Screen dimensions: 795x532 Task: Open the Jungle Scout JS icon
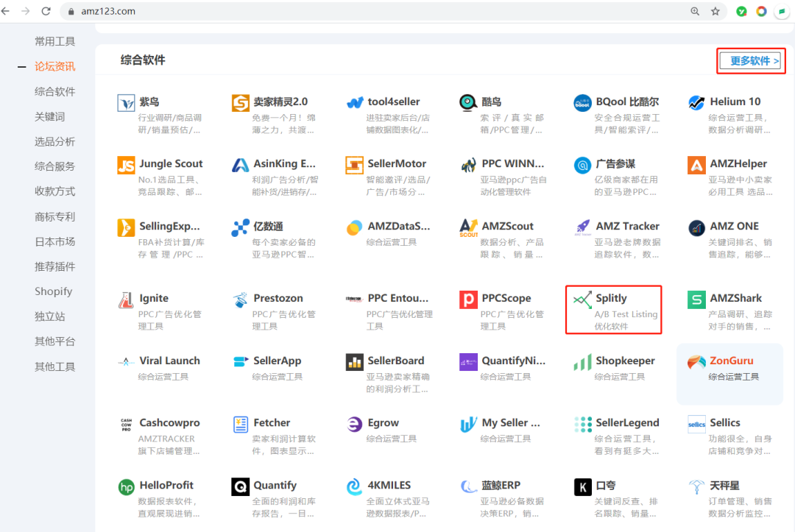126,165
